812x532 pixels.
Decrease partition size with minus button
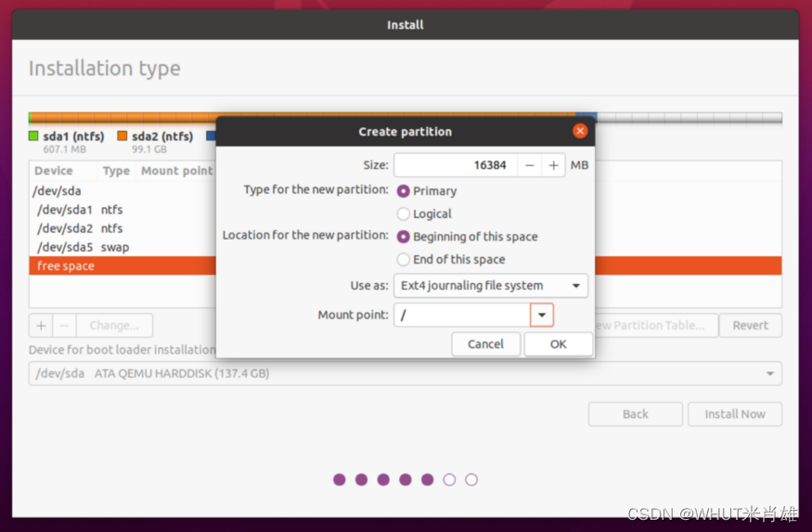(529, 165)
